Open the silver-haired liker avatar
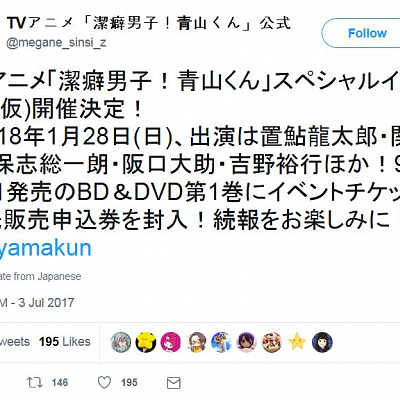 click(121, 342)
